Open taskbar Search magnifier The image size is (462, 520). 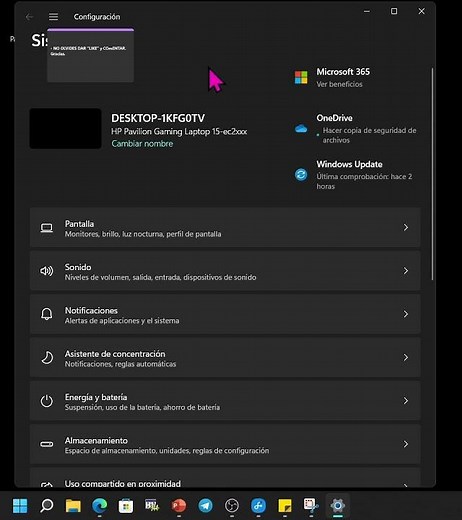point(47,506)
